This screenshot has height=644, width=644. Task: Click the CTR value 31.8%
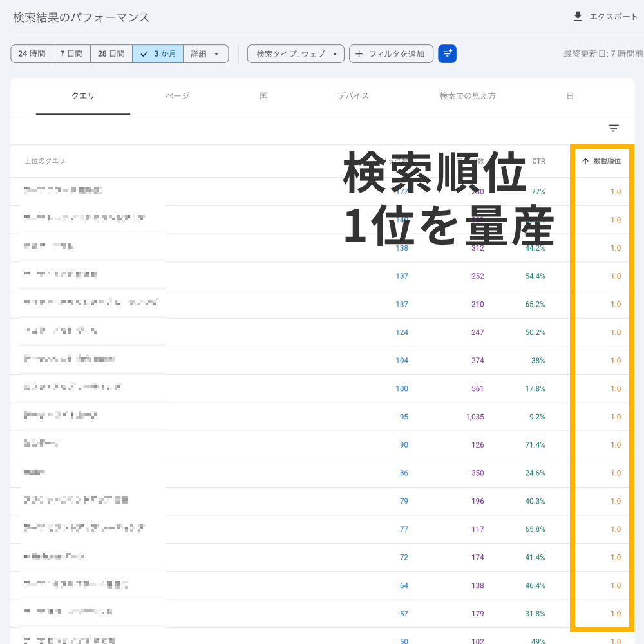(x=535, y=614)
